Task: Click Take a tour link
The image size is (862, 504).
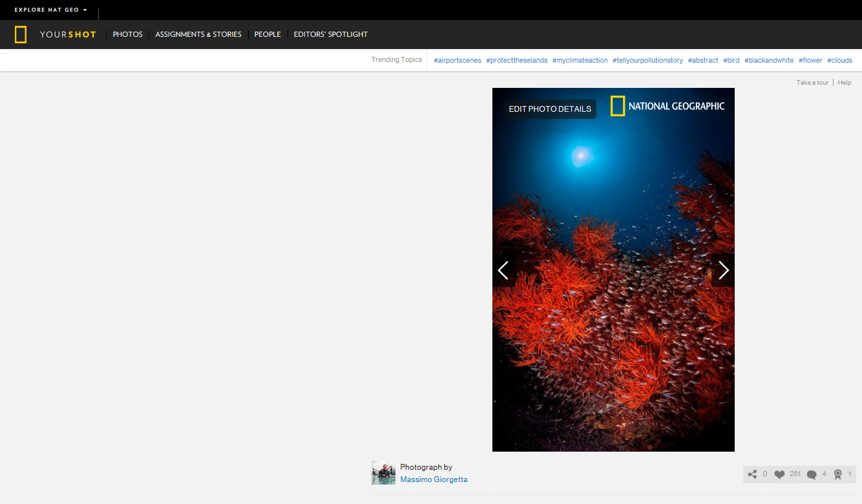Action: pos(812,83)
